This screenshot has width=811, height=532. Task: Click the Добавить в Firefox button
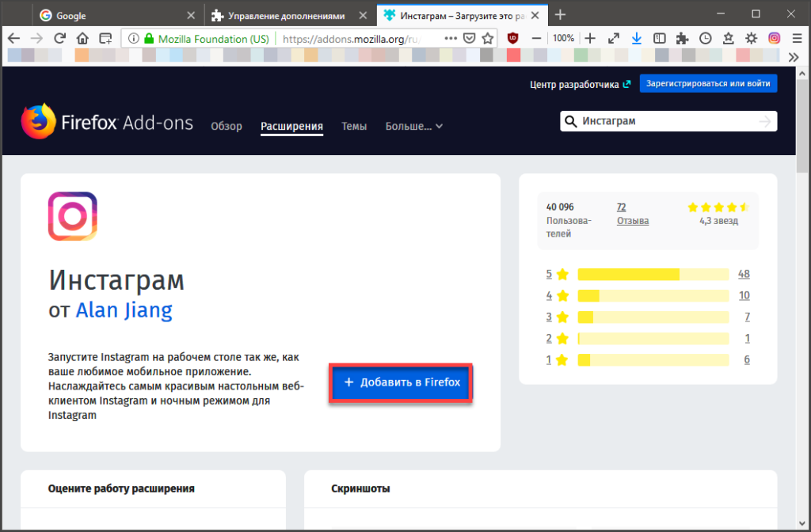[401, 382]
